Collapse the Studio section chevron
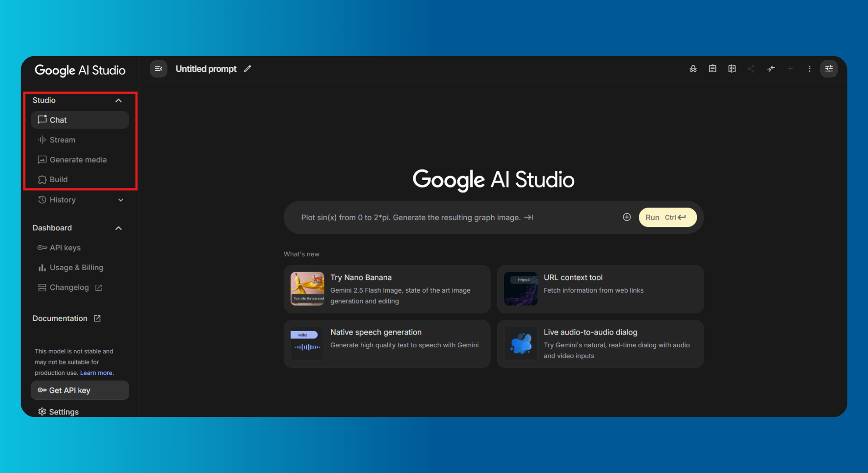 click(x=118, y=100)
